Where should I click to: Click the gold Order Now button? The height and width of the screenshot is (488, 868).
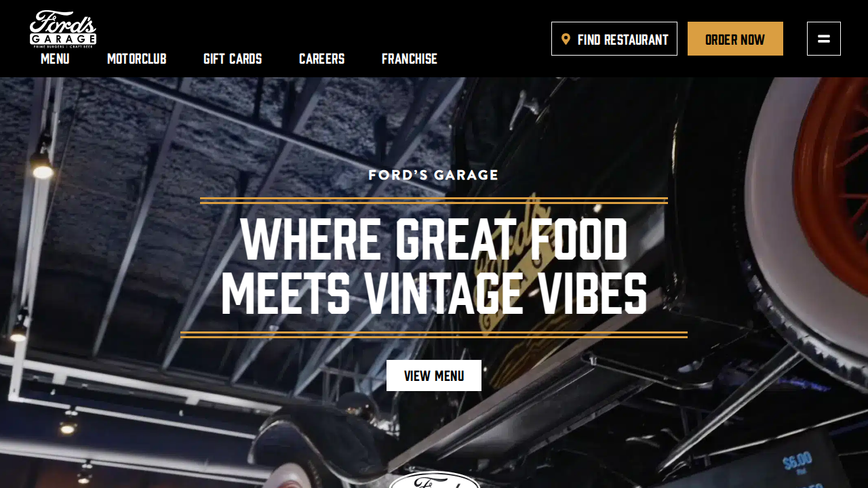coord(735,39)
